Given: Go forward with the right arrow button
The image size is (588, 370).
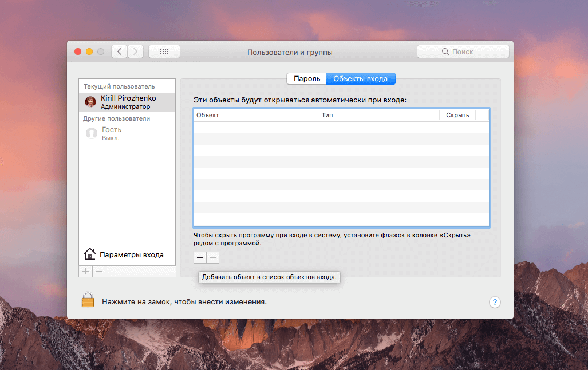Looking at the screenshot, I should [x=136, y=51].
